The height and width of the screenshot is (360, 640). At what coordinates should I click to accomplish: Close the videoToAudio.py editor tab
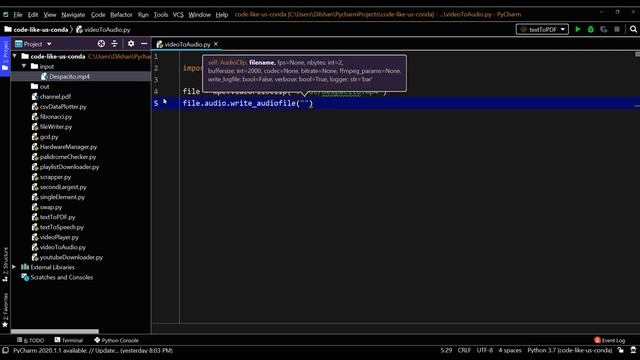click(216, 44)
